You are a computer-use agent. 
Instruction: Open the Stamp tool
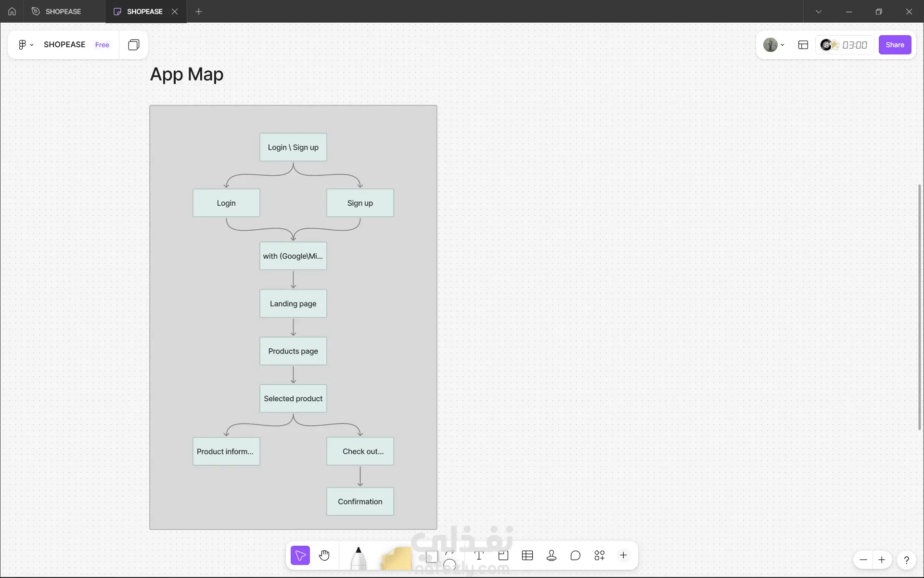552,555
